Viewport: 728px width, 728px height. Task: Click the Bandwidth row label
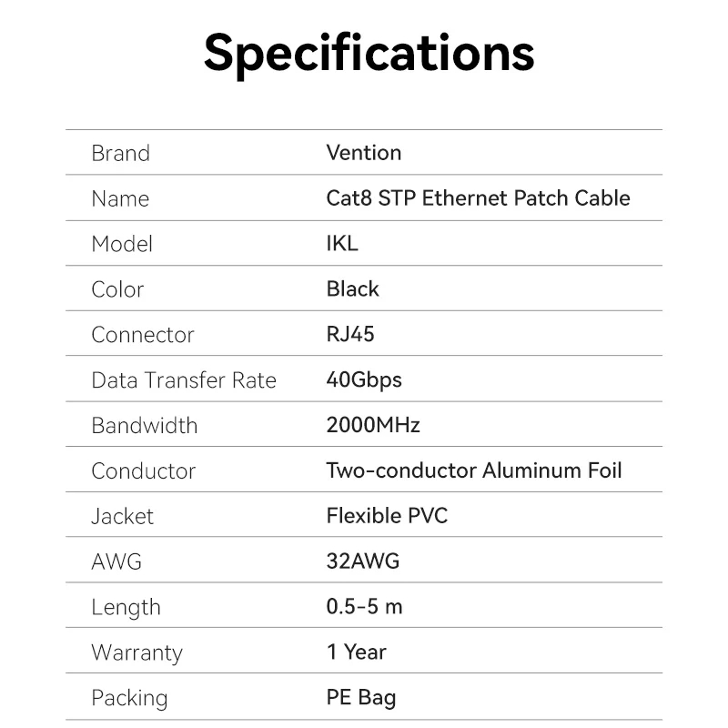click(x=144, y=426)
